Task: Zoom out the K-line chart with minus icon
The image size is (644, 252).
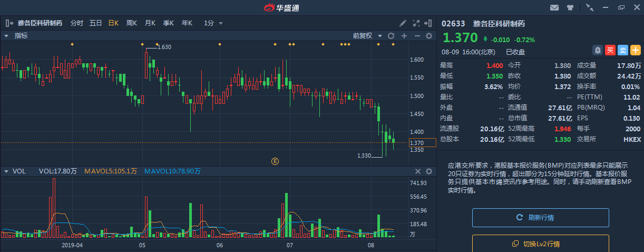Action: pos(417,36)
